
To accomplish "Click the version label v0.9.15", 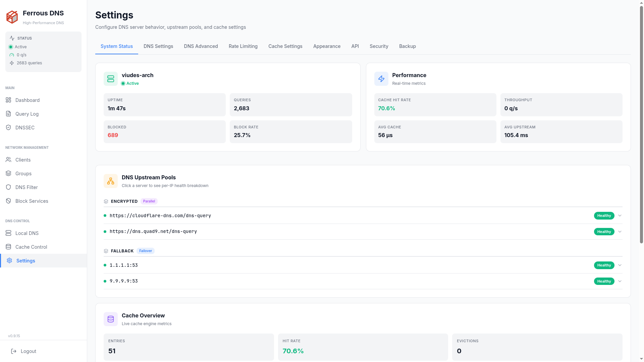I will coord(14,336).
